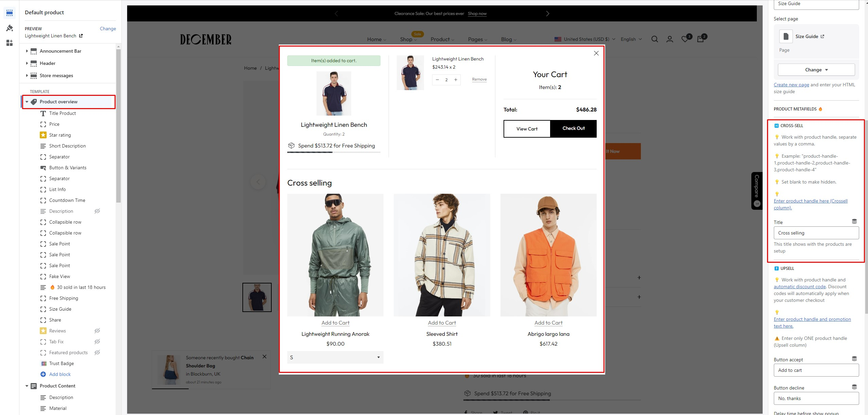868x415 pixels.
Task: Collapse the Product overview section
Action: [x=27, y=102]
